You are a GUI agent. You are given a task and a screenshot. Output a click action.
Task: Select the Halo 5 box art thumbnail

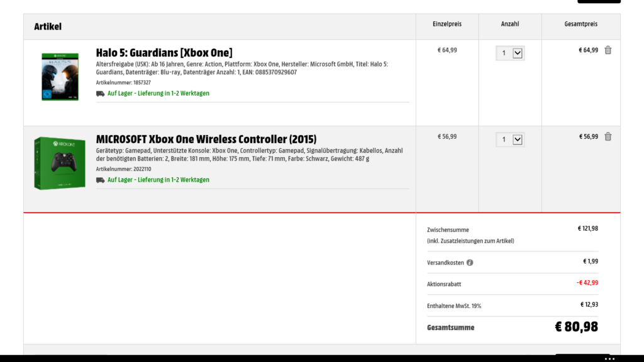point(60,77)
